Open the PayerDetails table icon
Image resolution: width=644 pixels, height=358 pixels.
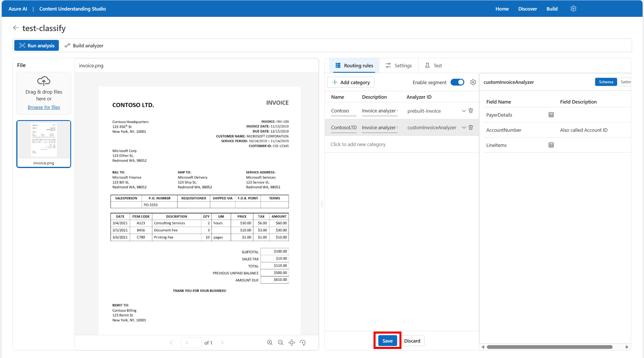[551, 115]
